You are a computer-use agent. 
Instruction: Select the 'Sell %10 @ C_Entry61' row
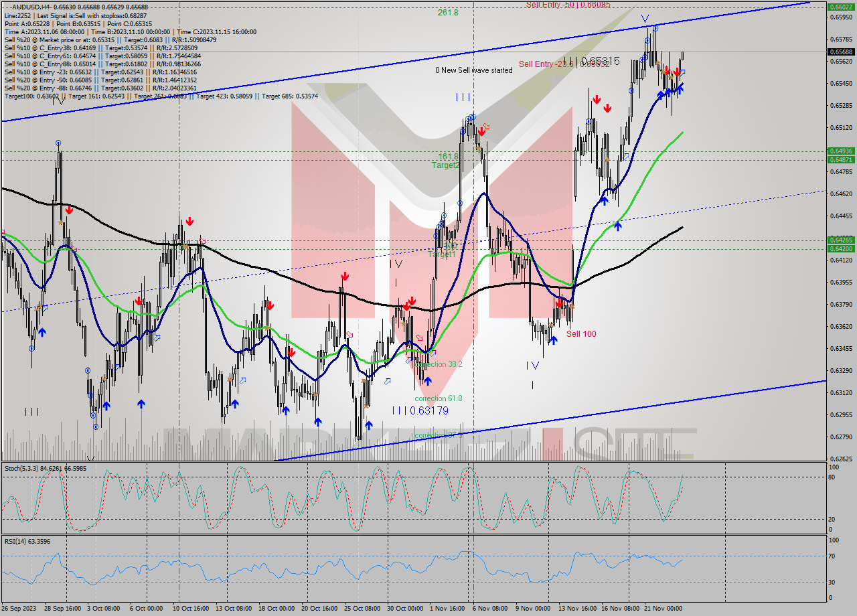coord(102,56)
